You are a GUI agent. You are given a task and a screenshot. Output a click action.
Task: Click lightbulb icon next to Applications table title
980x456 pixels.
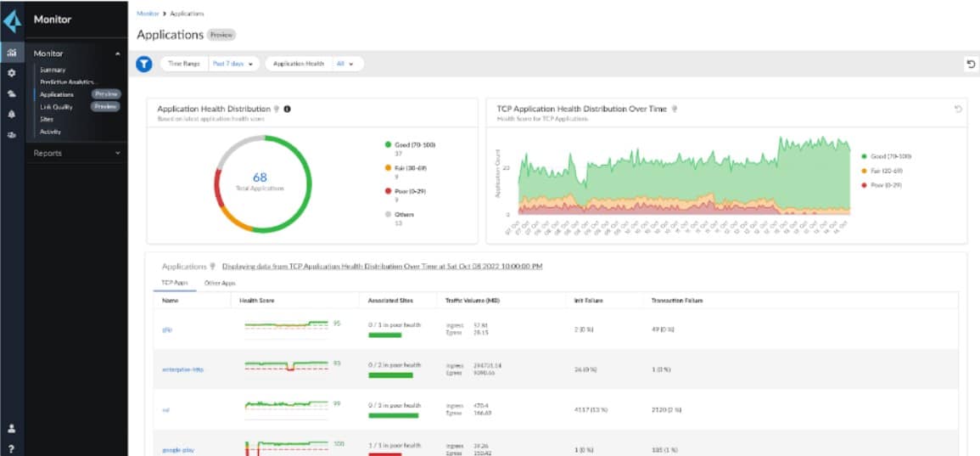(213, 266)
